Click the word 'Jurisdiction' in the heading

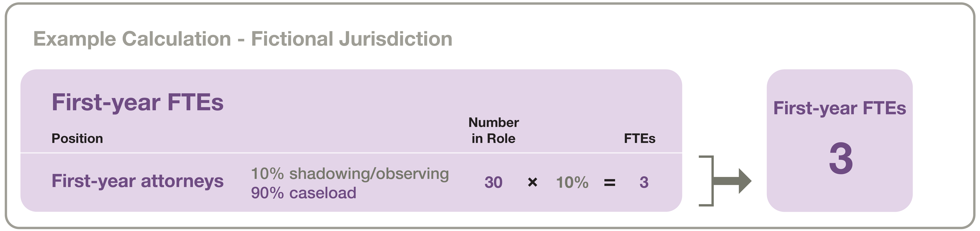pyautogui.click(x=396, y=39)
